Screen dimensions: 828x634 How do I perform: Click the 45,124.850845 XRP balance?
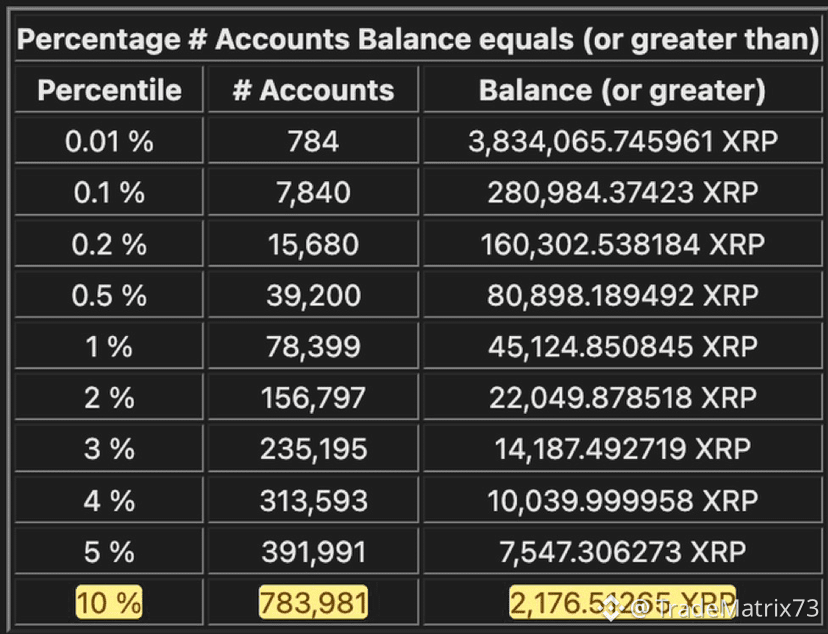pyautogui.click(x=623, y=346)
